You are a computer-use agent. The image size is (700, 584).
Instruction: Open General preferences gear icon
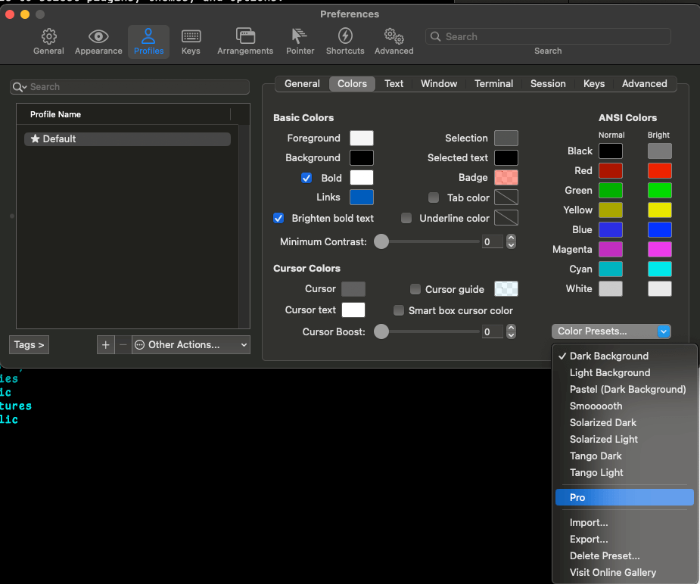coord(49,36)
